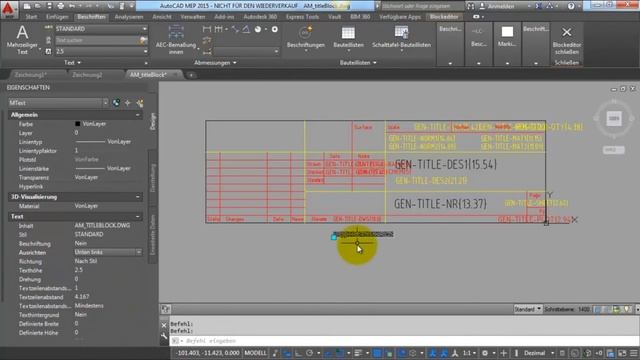Click the Farbe VonLayer color swatch

pos(77,124)
